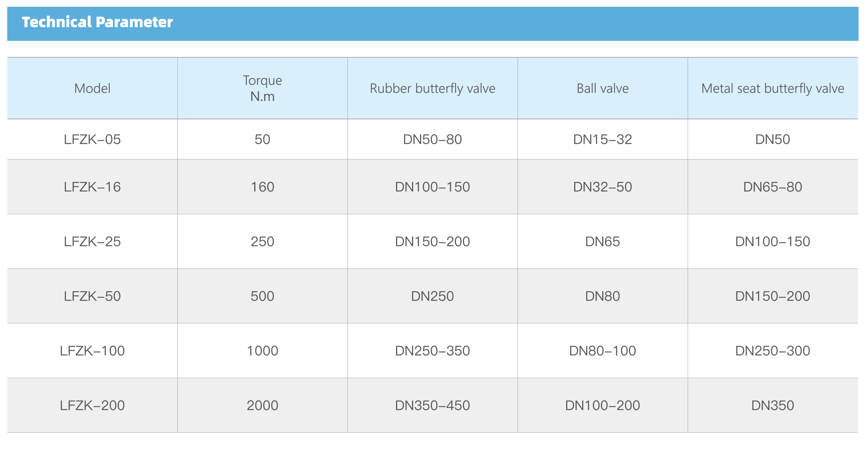
Task: Select the Torque N.m column header
Action: pos(262,89)
